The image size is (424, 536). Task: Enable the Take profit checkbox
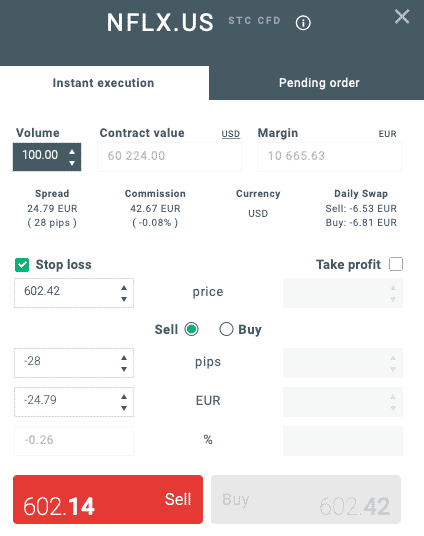pyautogui.click(x=396, y=264)
